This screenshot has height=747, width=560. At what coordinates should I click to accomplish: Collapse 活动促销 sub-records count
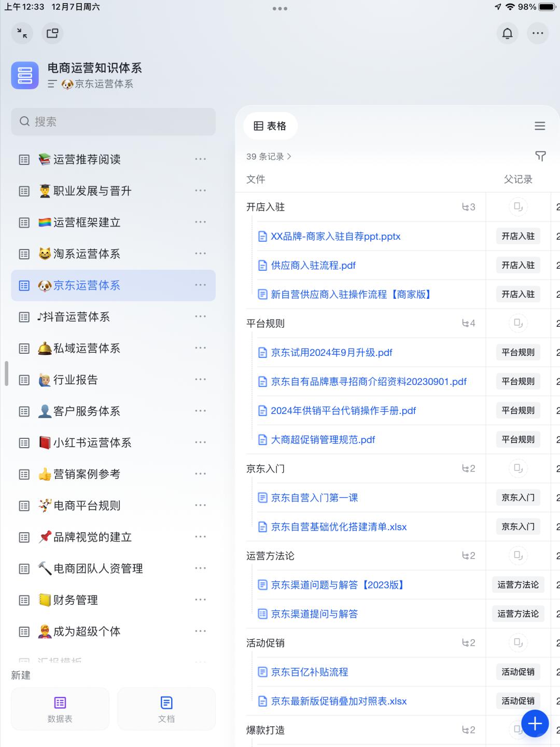[469, 643]
